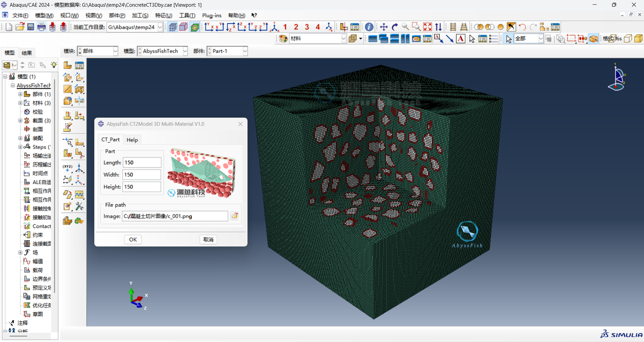The image size is (644, 342).
Task: Expand the 材料 (3) tree node
Action: click(20, 103)
